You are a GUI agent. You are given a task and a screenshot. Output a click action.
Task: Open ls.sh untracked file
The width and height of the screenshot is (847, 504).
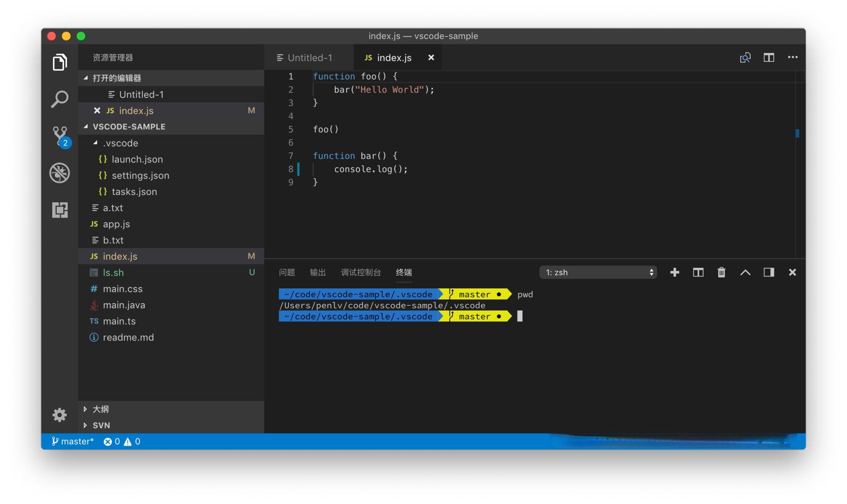[x=171, y=273]
